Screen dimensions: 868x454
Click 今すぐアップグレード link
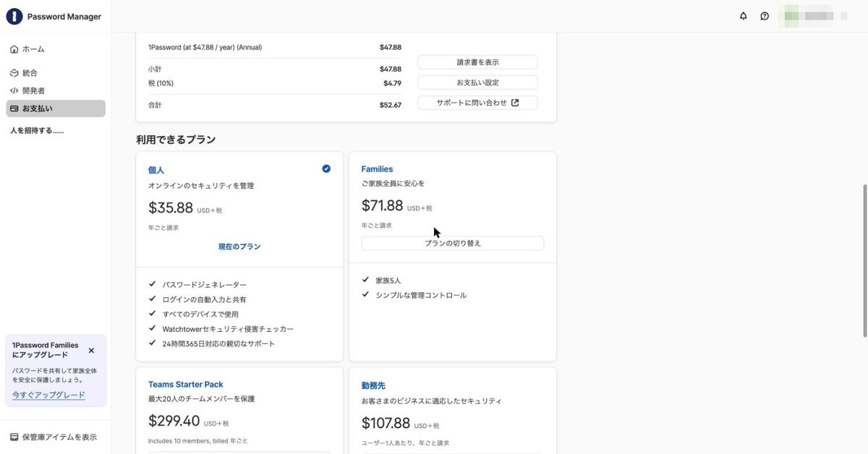click(x=48, y=395)
